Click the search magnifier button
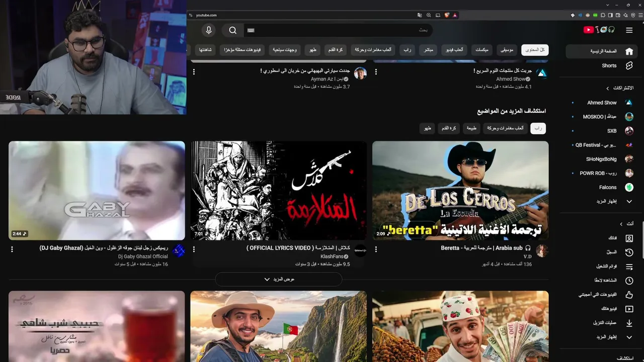644x362 pixels. coord(232,30)
